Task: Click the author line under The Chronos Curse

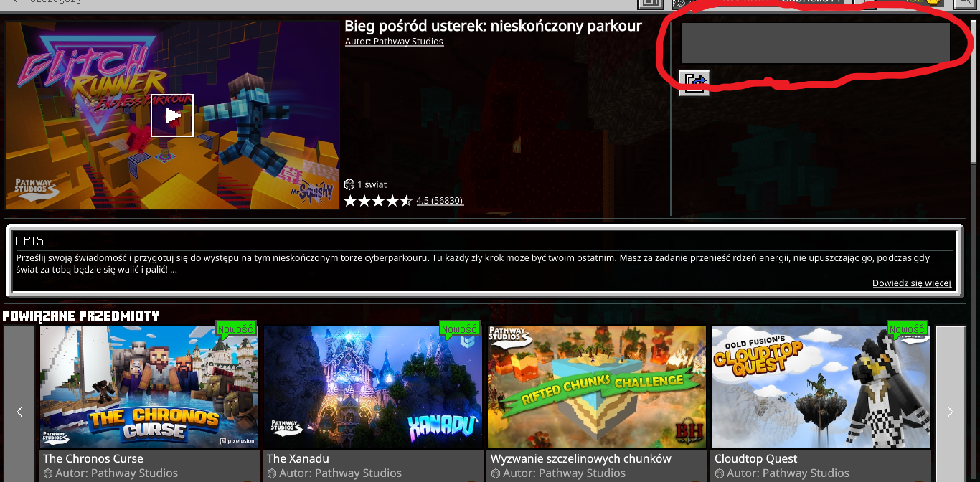Action: tap(110, 473)
